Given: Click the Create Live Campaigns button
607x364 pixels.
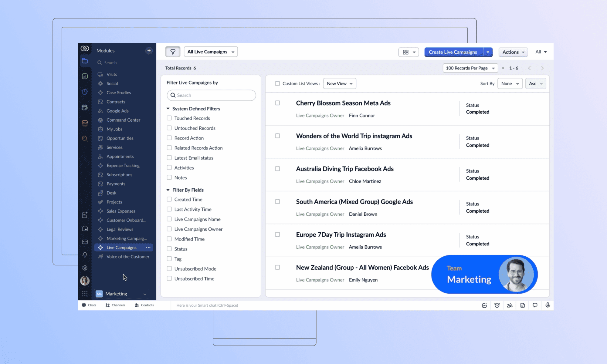Looking at the screenshot, I should pos(453,52).
